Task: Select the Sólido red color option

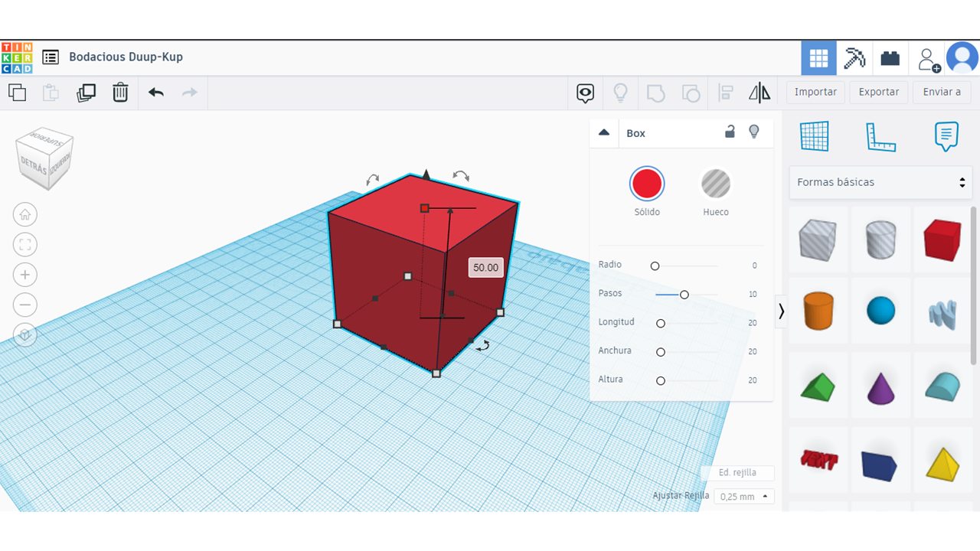Action: tap(647, 184)
